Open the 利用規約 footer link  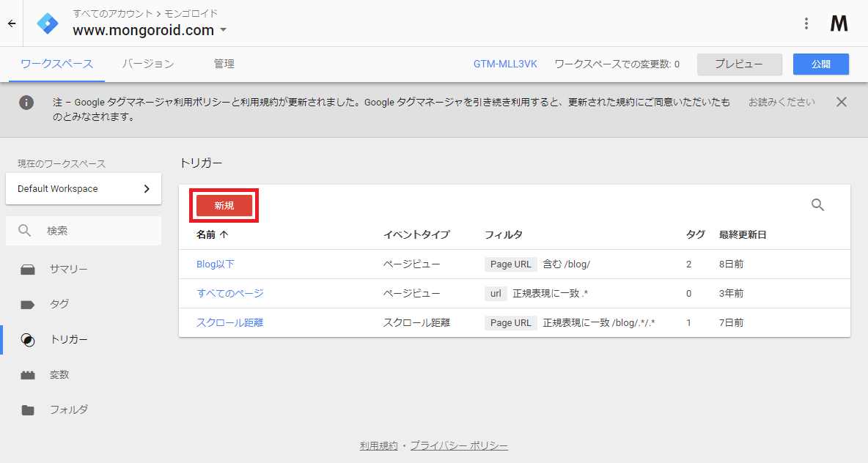(378, 446)
